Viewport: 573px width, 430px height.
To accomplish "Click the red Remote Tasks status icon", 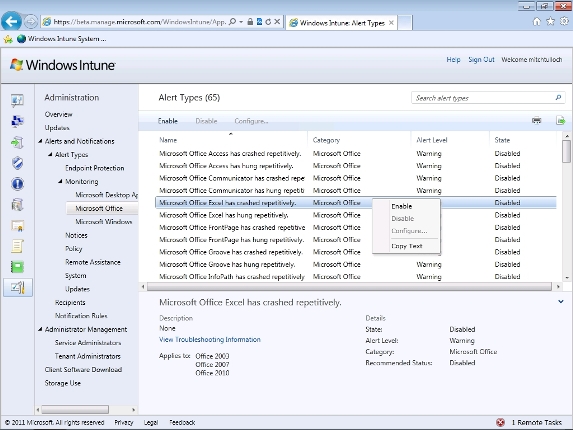I will point(500,422).
